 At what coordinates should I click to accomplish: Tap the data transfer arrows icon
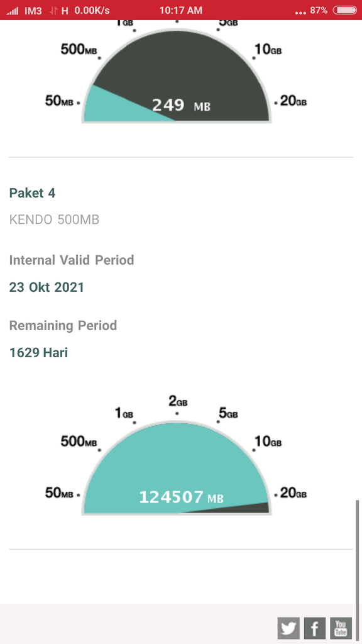click(x=53, y=11)
